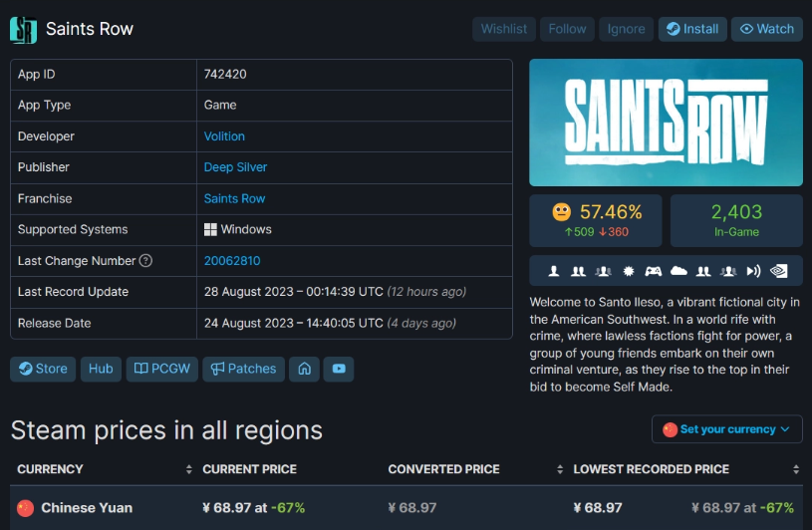Click the Ignore button

tap(626, 29)
